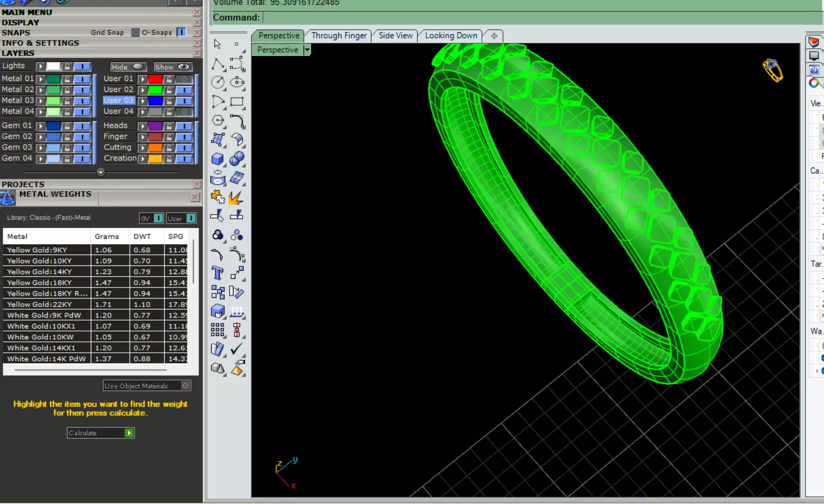
Task: Click the Gem 01 blue color swatch
Action: tap(53, 126)
